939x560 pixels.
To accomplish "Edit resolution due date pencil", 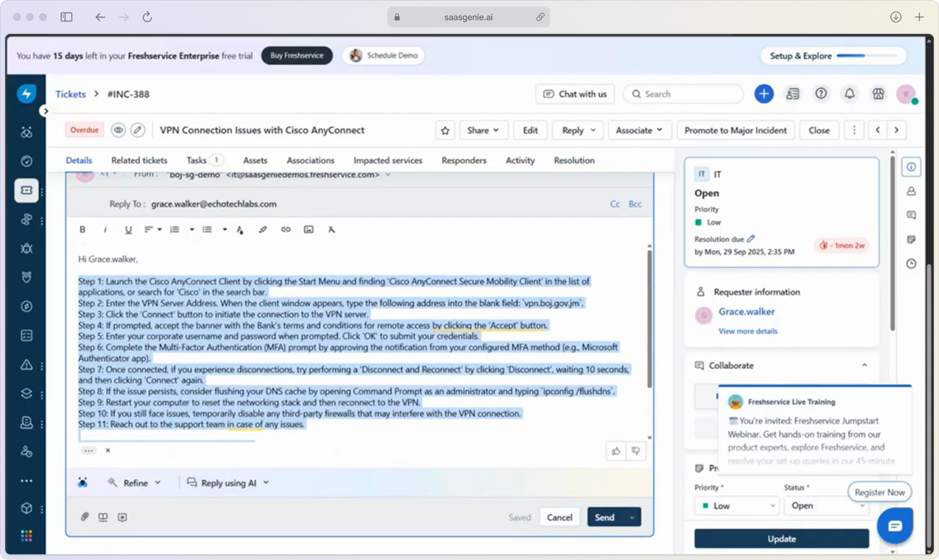I will coord(751,239).
